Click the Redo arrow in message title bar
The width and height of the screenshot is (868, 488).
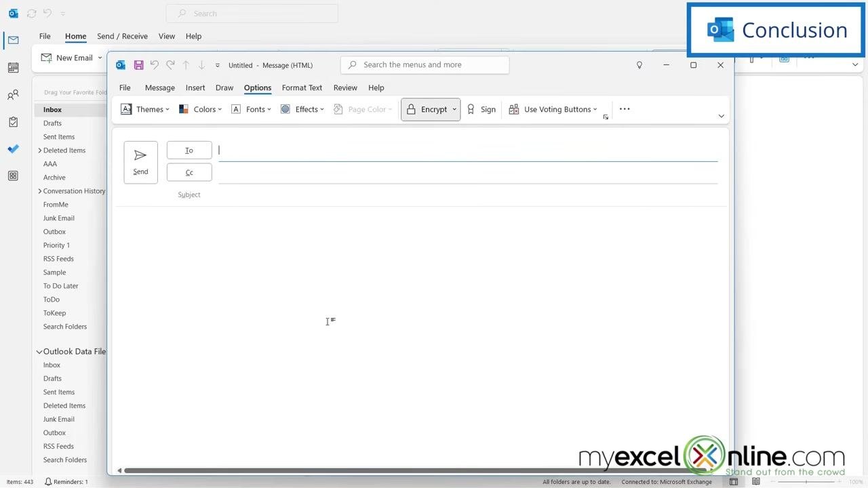coord(170,65)
